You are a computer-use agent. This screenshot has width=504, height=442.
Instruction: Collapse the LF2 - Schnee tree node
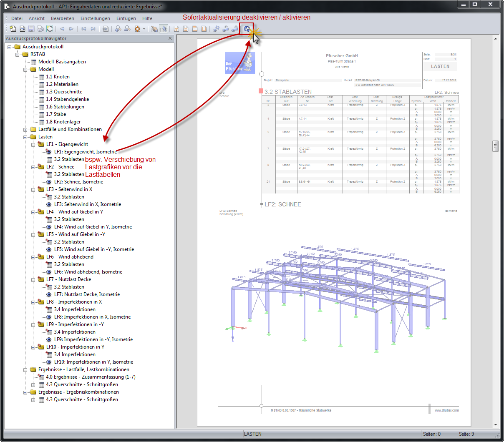click(x=33, y=167)
